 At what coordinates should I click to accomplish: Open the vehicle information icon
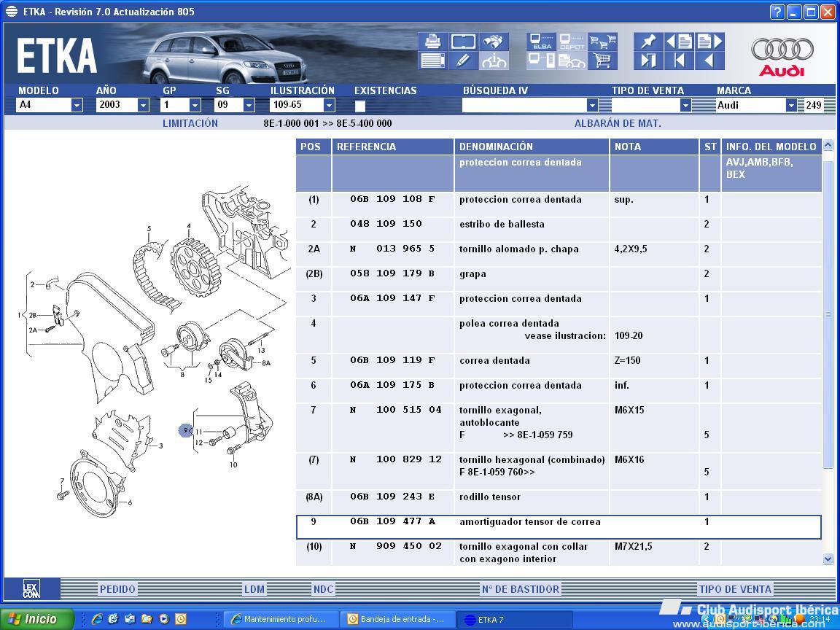(x=494, y=61)
